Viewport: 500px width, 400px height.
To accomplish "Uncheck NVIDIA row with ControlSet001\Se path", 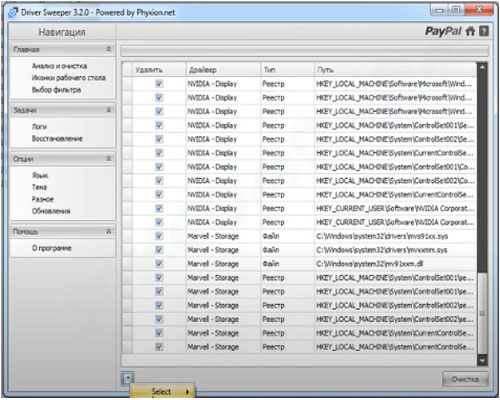I will [x=159, y=125].
